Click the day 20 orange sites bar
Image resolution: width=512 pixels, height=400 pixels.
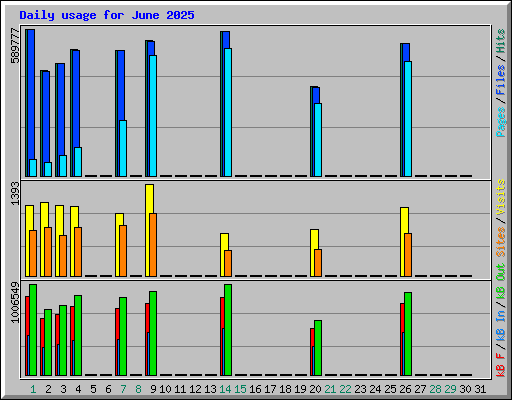pos(318,263)
